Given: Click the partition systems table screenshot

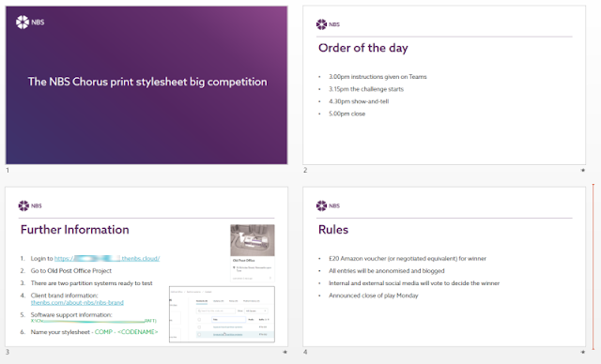Looking at the screenshot, I should (x=222, y=314).
